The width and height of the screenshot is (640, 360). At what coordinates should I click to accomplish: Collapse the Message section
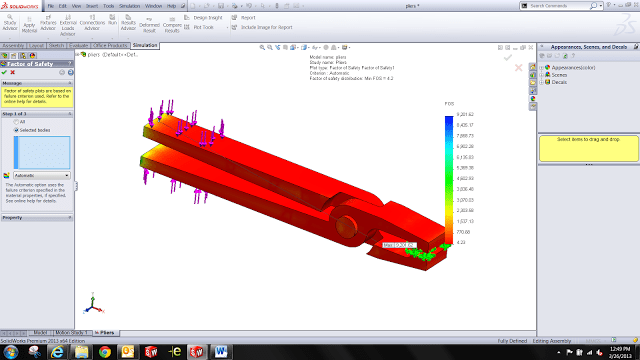pos(70,83)
